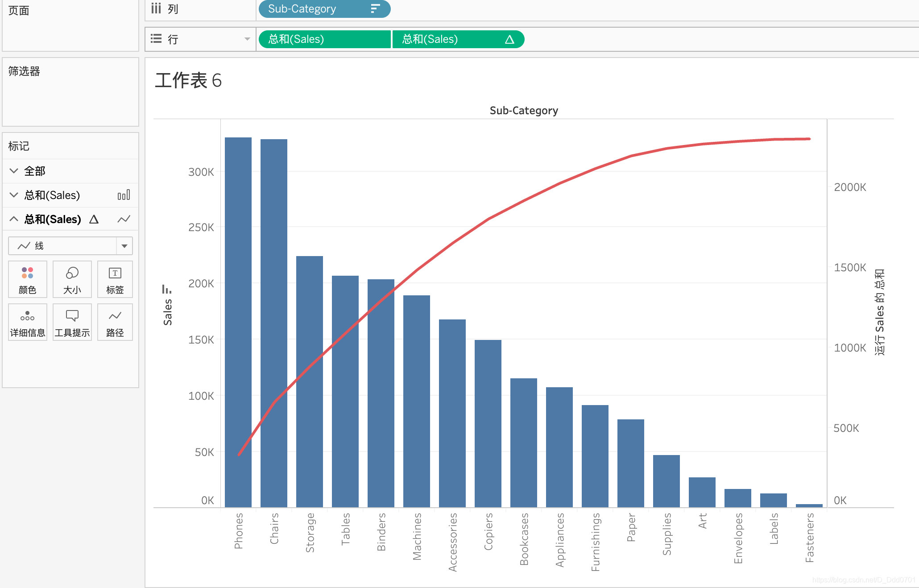Viewport: 919px width, 588px height.
Task: Click the Labels axis label
Action: (774, 529)
